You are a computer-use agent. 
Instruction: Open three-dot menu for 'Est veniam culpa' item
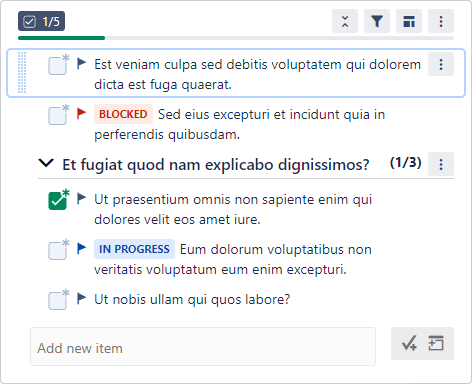pyautogui.click(x=441, y=64)
